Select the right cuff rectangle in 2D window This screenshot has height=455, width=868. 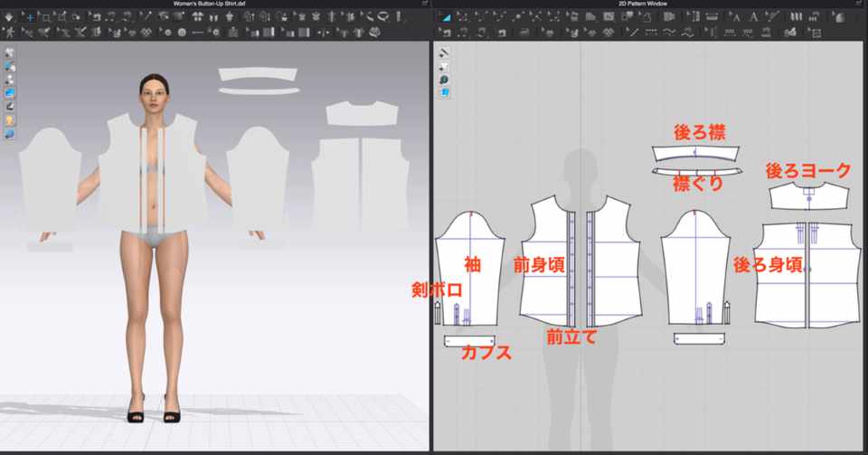700,338
